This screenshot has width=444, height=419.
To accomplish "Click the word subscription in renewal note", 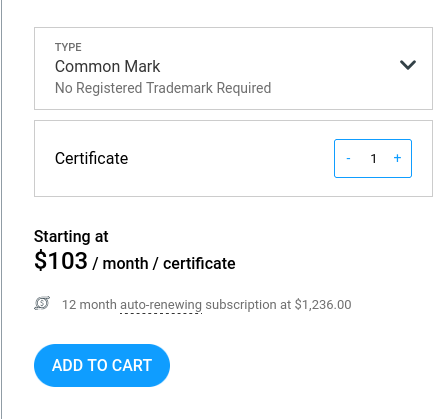I will 241,305.
